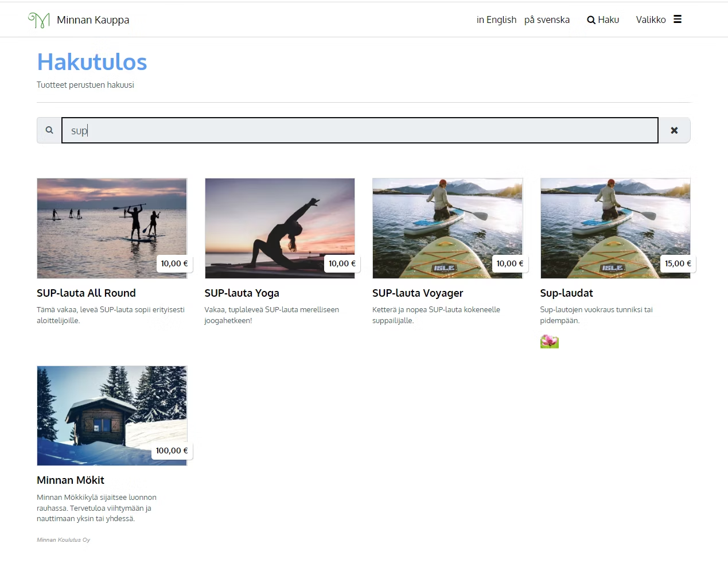The height and width of the screenshot is (563, 728).
Task: Open the Valikko hamburger menu icon
Action: (x=678, y=20)
